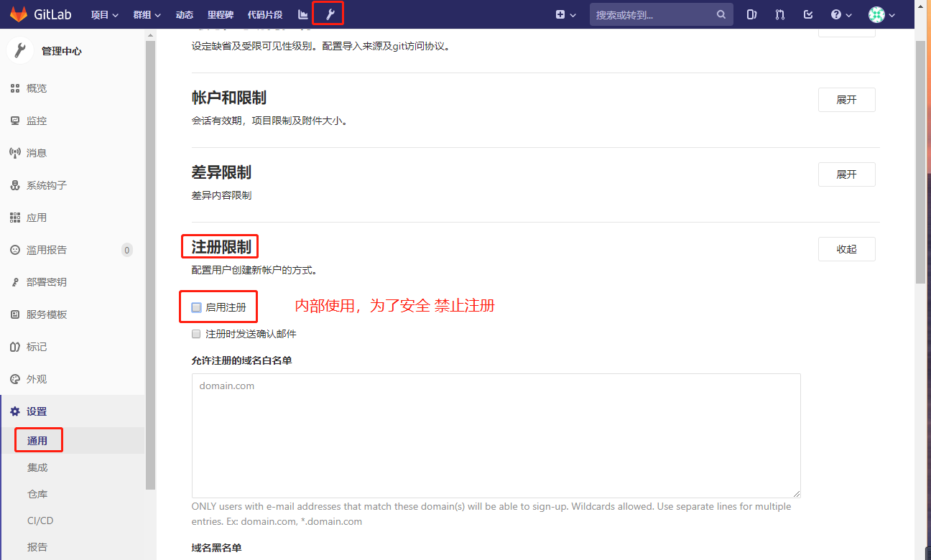The image size is (931, 560).
Task: Click the 注册限制 section heading
Action: point(221,247)
